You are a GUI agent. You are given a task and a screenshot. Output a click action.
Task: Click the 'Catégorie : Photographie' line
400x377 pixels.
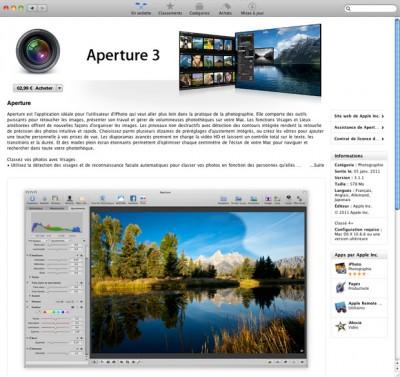pyautogui.click(x=359, y=165)
